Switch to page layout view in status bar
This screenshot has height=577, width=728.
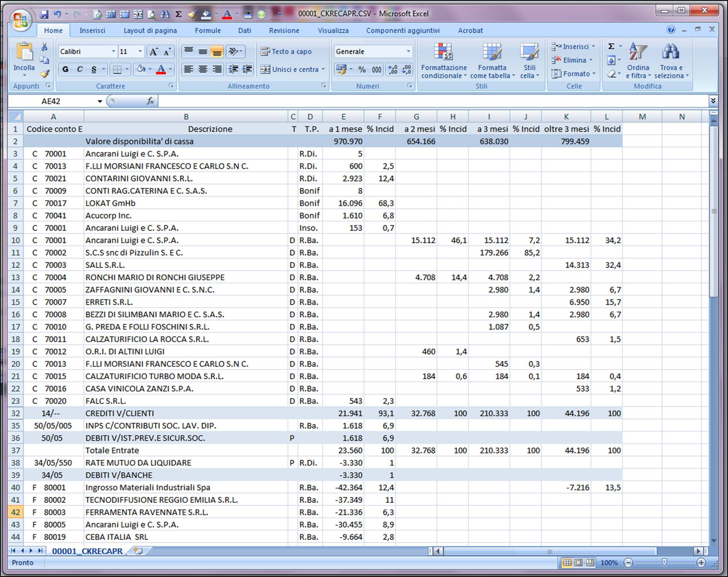[x=578, y=562]
